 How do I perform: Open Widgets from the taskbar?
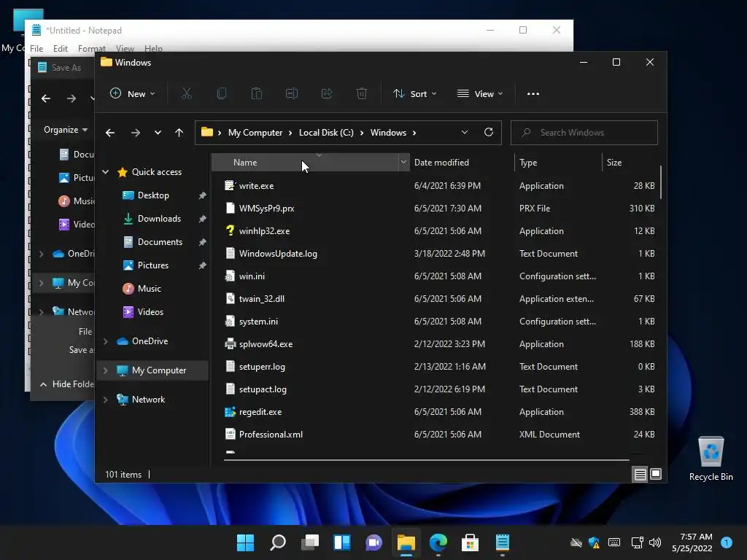tap(342, 542)
